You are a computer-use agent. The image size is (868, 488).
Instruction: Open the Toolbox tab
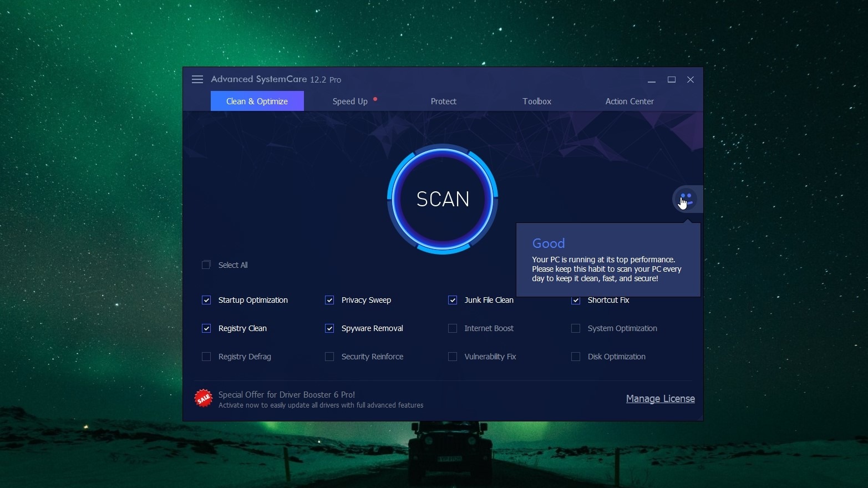pos(537,101)
